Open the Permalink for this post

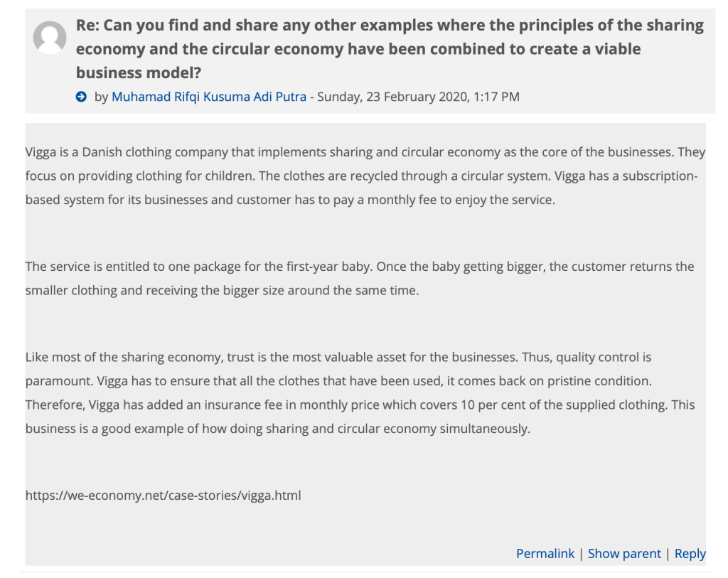(x=545, y=553)
